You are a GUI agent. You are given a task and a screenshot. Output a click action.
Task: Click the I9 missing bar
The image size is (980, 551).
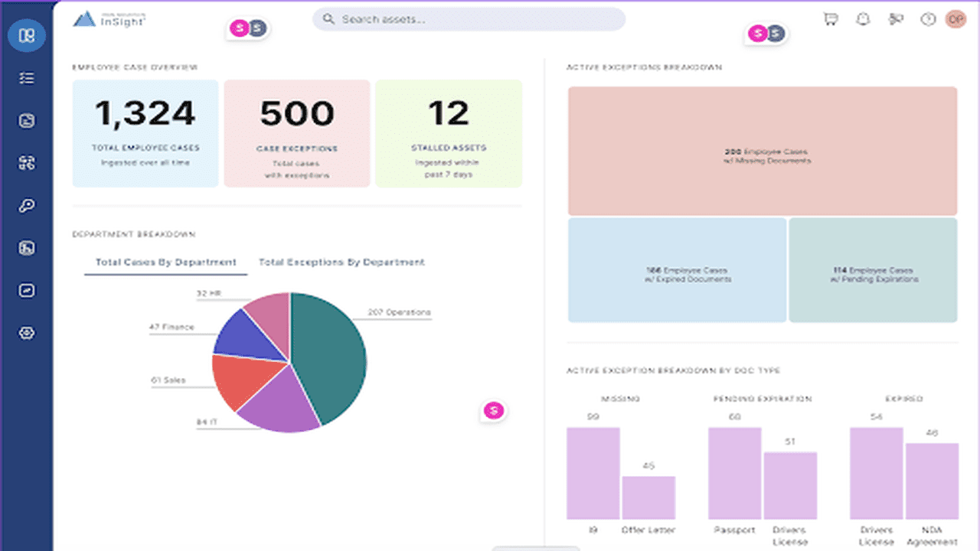593,474
